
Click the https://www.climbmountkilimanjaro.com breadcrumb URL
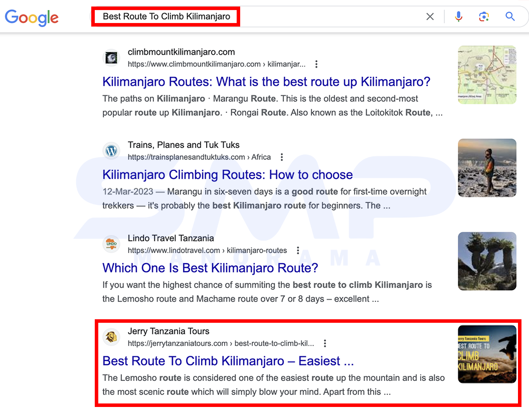pyautogui.click(x=217, y=64)
